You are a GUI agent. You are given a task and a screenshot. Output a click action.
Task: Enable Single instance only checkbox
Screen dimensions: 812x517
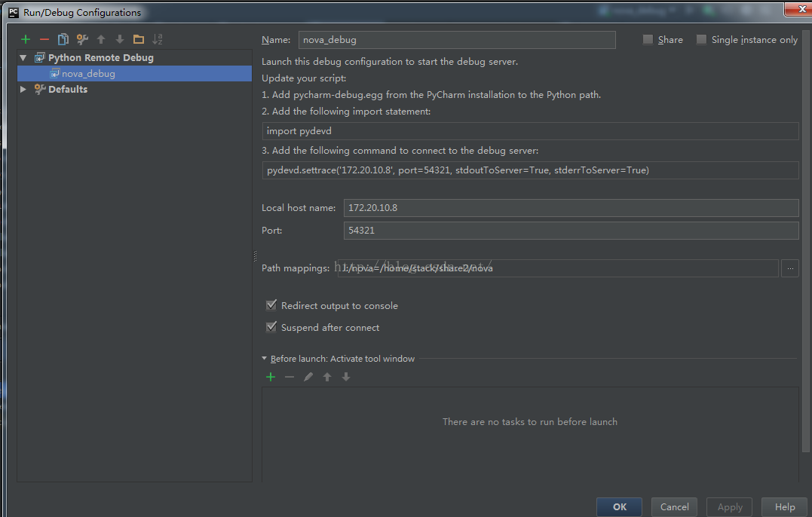[x=701, y=40]
